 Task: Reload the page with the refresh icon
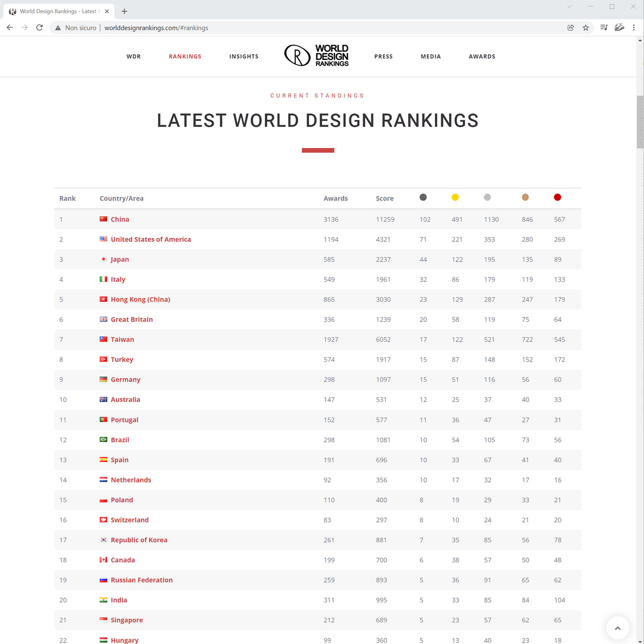pos(40,28)
